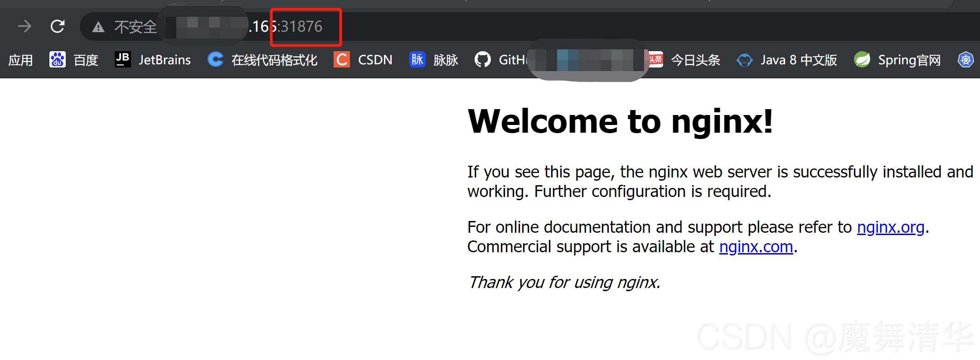This screenshot has height=360, width=980.
Task: Click the Welcome to nginx! heading
Action: [620, 121]
